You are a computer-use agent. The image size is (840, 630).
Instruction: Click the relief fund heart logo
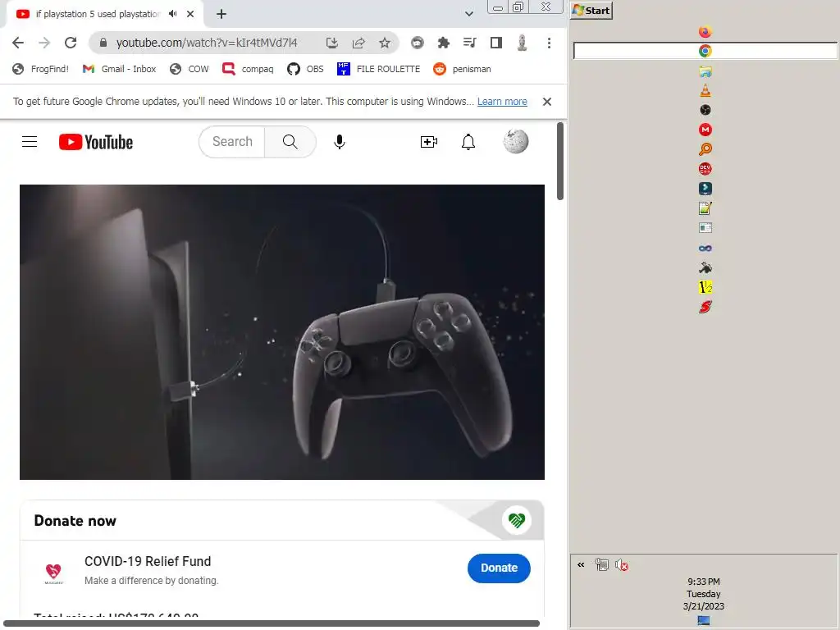[x=53, y=573]
